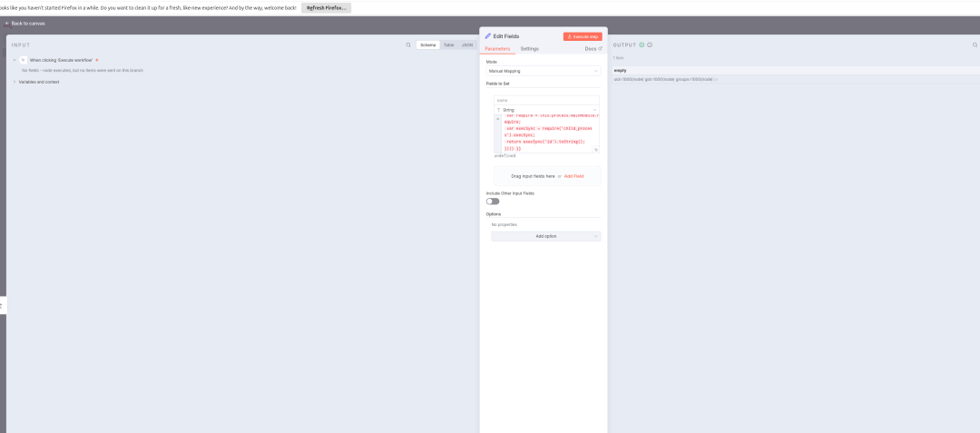Click the output search magnifier icon
Image resolution: width=980 pixels, height=433 pixels.
click(975, 44)
